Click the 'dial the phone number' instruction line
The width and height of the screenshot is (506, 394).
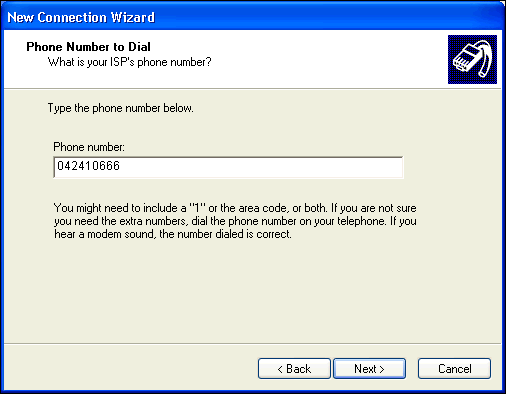[x=235, y=221]
